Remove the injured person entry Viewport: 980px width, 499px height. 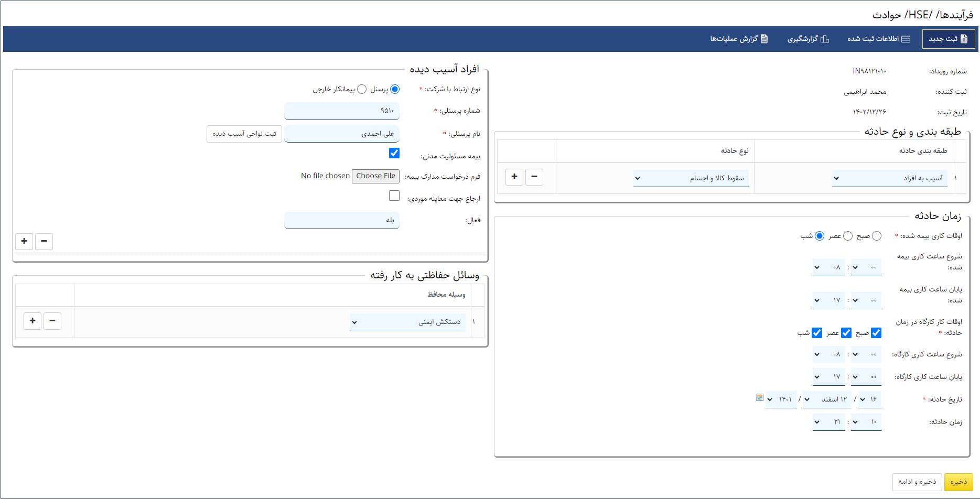click(44, 241)
